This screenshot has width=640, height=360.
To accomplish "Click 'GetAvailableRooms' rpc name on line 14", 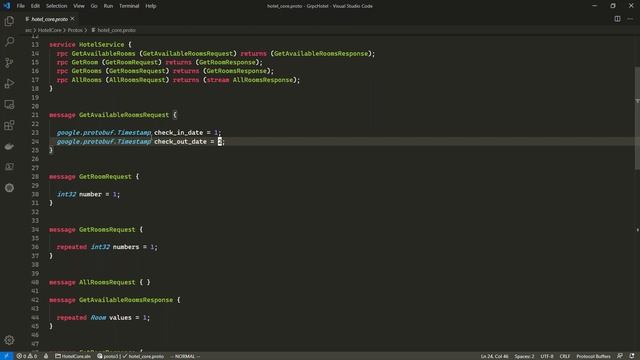I will tap(103, 53).
